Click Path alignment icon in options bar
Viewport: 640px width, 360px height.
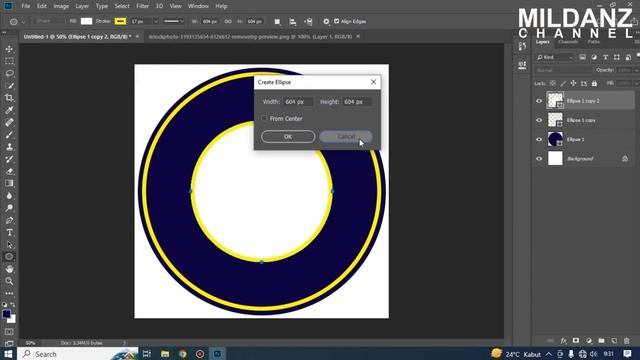coord(293,21)
